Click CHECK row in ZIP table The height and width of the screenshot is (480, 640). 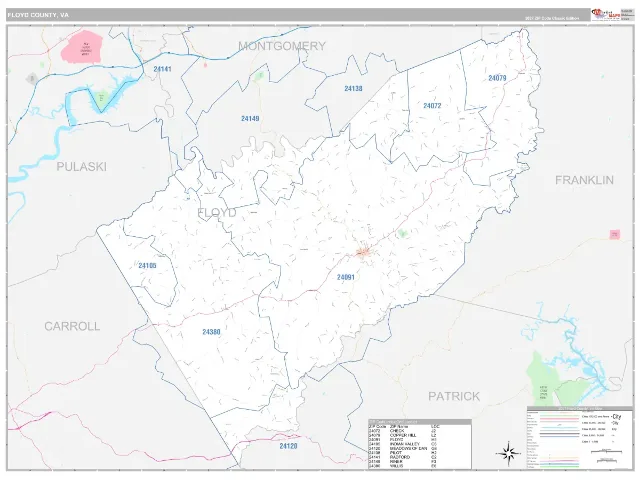coord(420,431)
